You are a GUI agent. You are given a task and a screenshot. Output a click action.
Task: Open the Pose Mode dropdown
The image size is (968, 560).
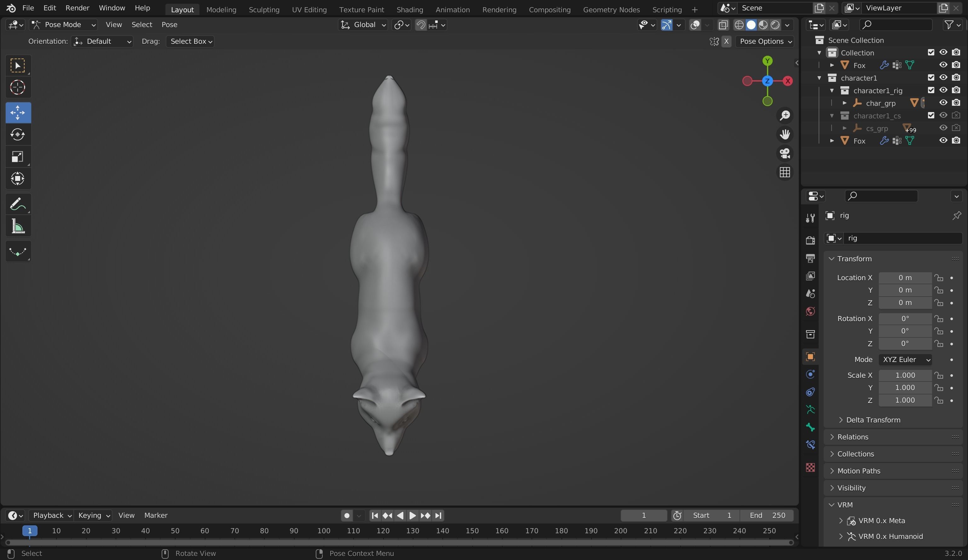(63, 25)
